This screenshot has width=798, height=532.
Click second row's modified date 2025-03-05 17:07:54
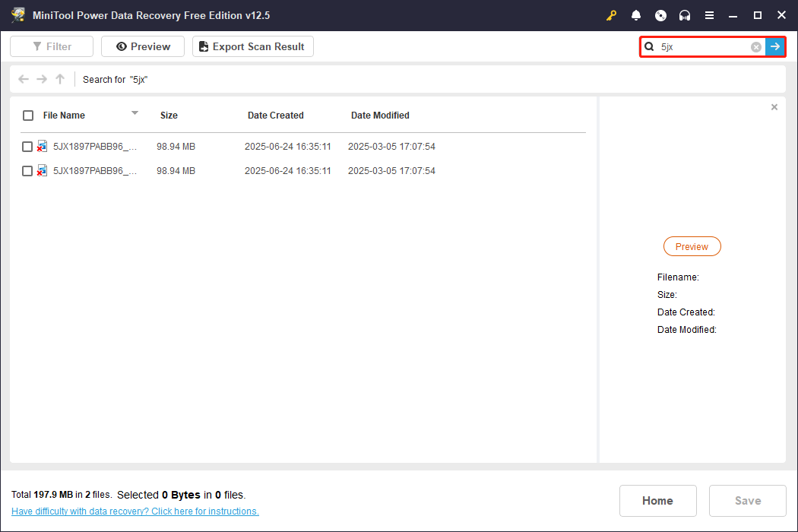[x=391, y=171]
